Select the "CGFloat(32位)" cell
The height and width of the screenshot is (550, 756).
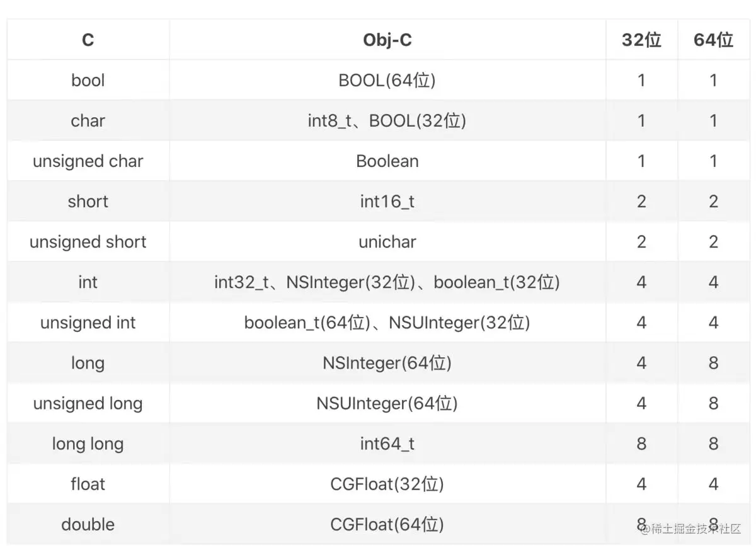point(387,484)
